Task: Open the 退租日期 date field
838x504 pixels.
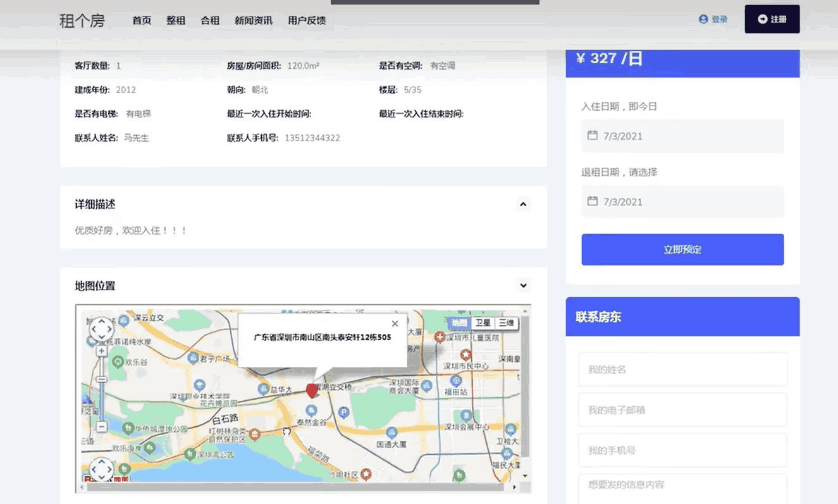Action: (x=682, y=202)
